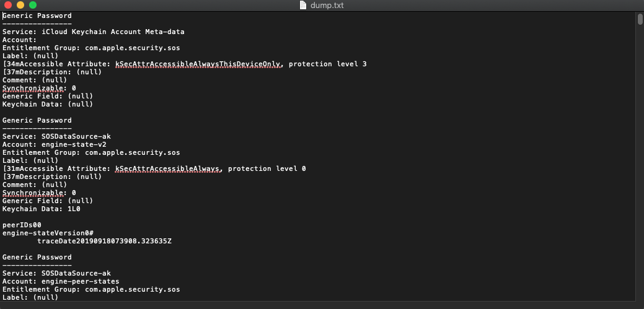
Task: Click the dump.txt title text
Action: [326, 5]
